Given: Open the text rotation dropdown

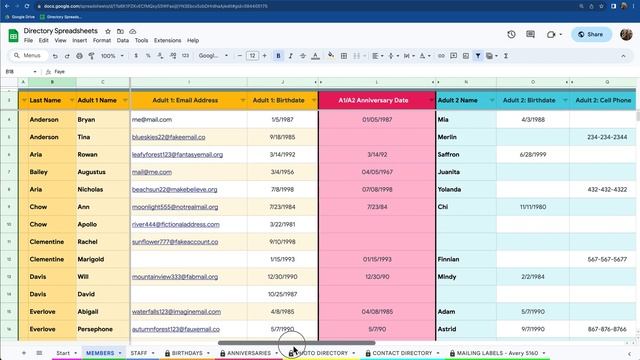Looking at the screenshot, I should pos(424,56).
